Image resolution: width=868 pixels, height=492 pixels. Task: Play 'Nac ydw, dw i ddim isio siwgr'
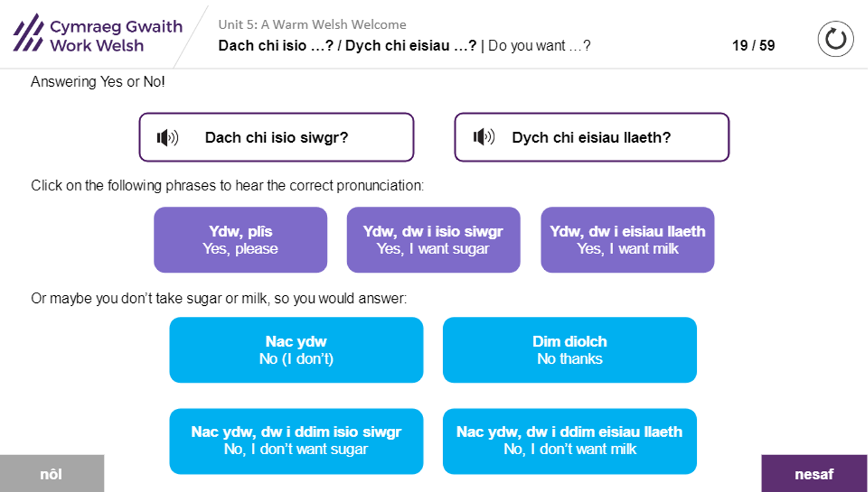[x=296, y=441]
